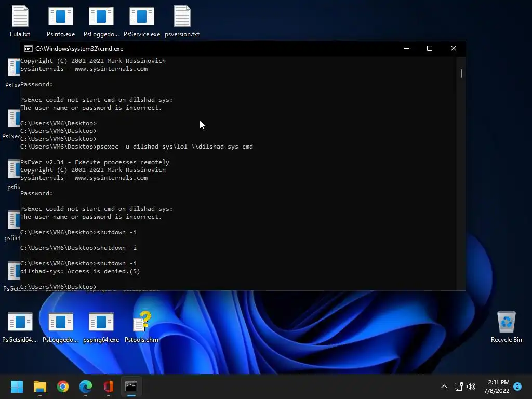Screen dimensions: 532x399
Task: Open the Recycle Bin
Action: (x=506, y=327)
